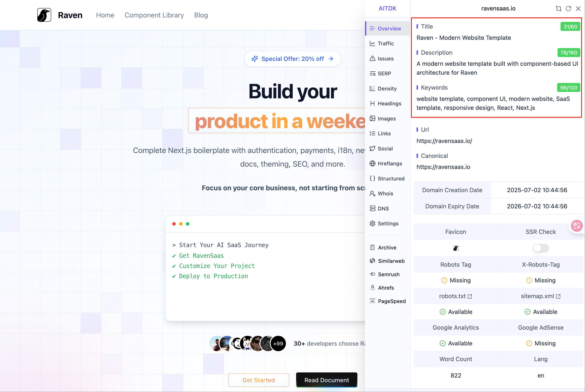Click the pink translate floating icon
The width and height of the screenshot is (585, 392).
pyautogui.click(x=577, y=226)
